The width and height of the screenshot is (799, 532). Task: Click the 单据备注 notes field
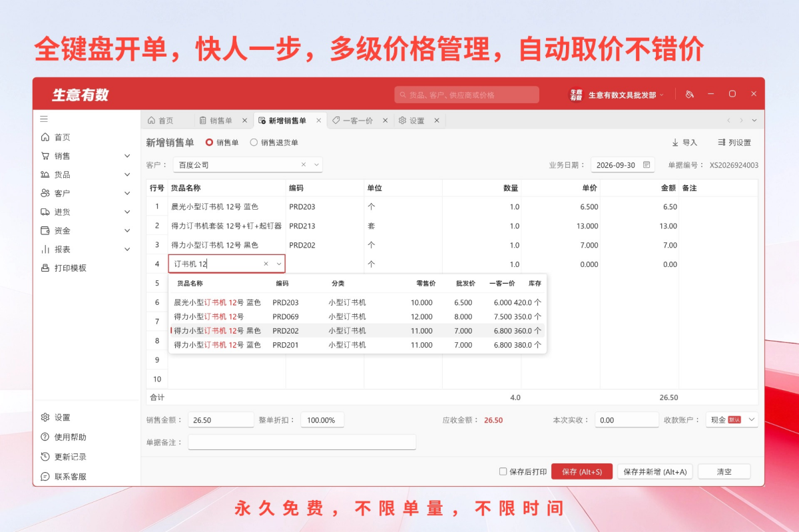click(x=302, y=442)
